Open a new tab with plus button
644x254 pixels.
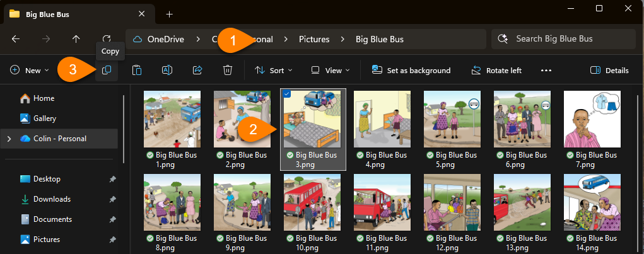click(x=169, y=14)
